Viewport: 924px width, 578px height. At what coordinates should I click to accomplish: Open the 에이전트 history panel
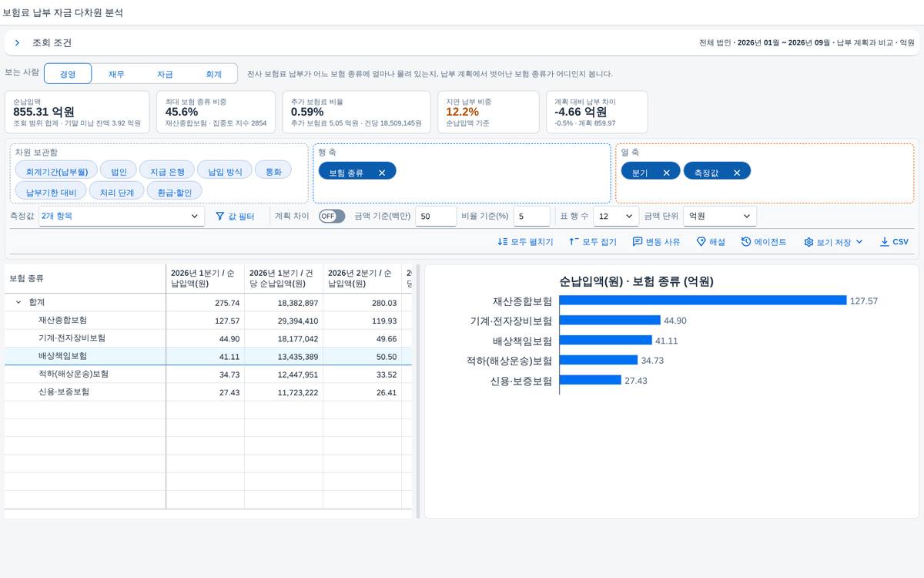(764, 242)
